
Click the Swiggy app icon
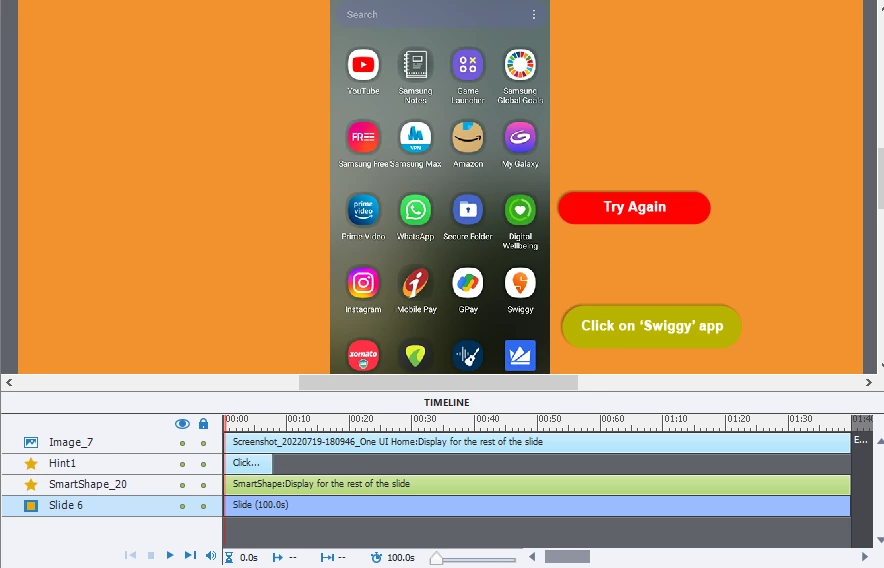coord(520,283)
